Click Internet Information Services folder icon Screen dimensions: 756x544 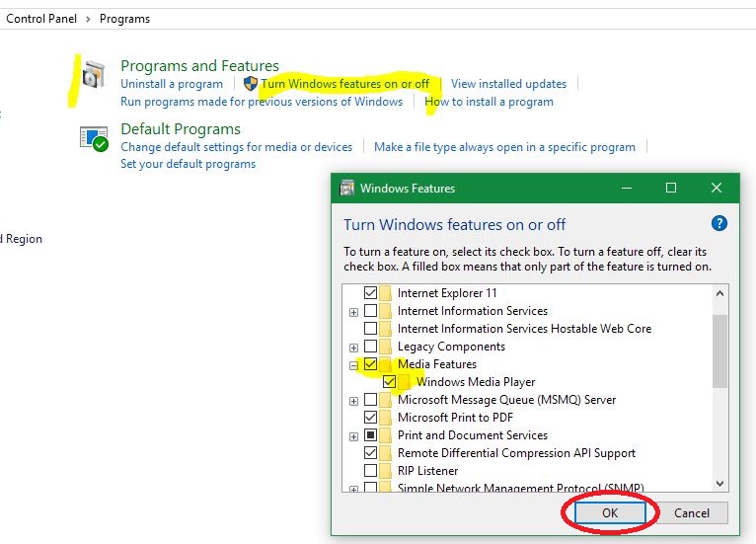point(385,311)
